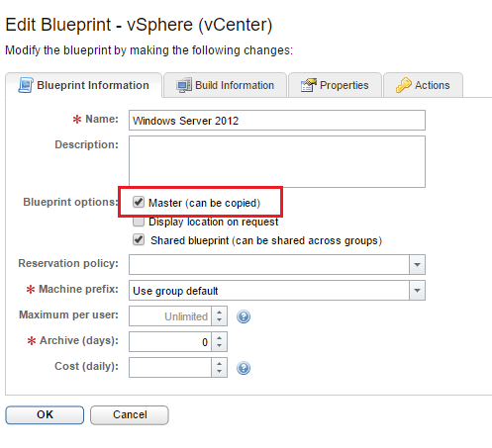The height and width of the screenshot is (448, 492).
Task: Click the Cancel button
Action: [130, 414]
